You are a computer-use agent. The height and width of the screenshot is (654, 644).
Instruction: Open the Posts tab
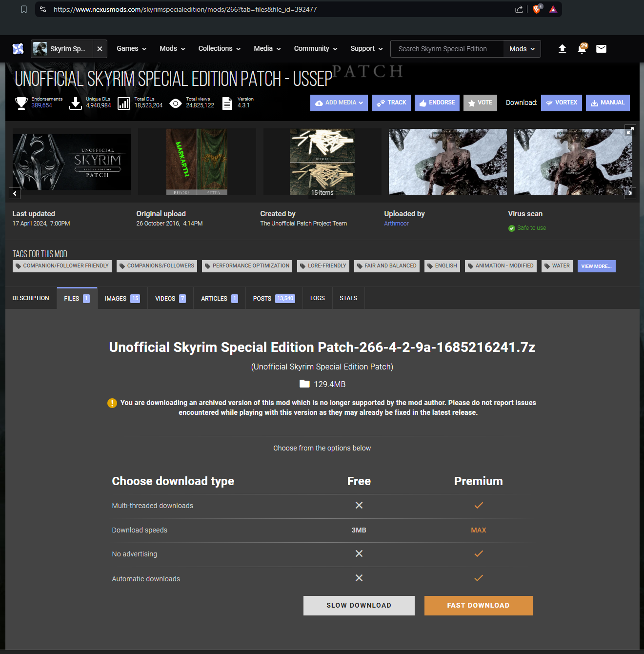(274, 298)
